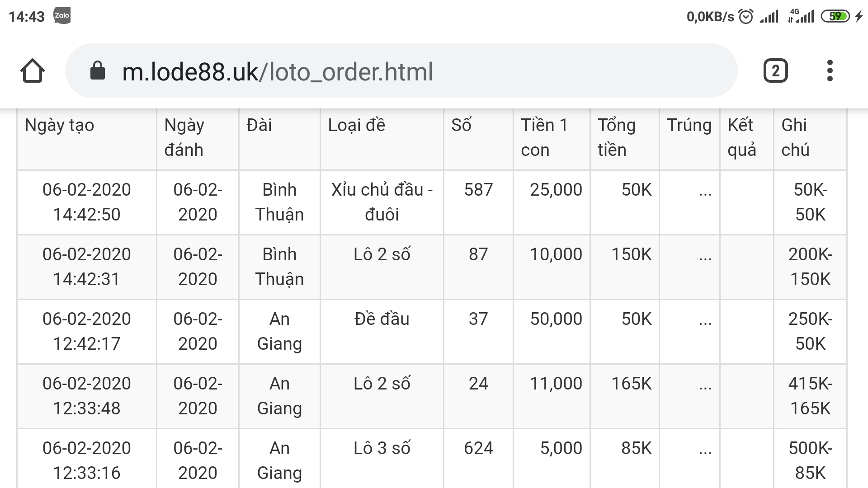Expand the Trúng ellipsis for number 87
Screen dimensions: 868x488
pyautogui.click(x=705, y=255)
